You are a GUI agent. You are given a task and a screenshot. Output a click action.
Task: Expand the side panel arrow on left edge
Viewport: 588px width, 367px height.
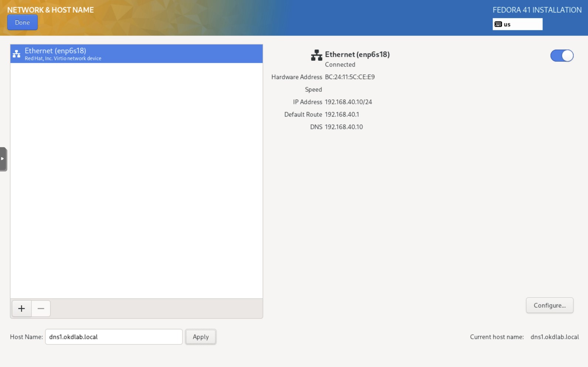[3, 159]
